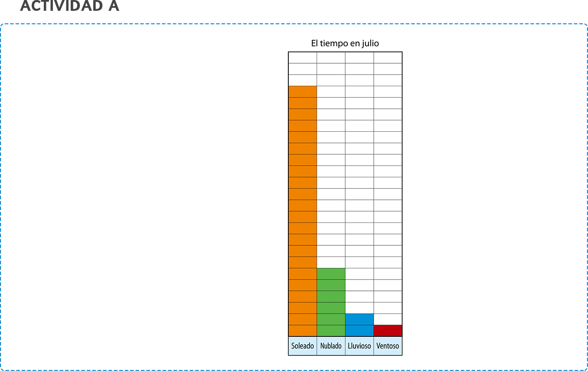Click the "ACTIVIDAD A" heading
Image resolution: width=588 pixels, height=371 pixels.
click(70, 6)
